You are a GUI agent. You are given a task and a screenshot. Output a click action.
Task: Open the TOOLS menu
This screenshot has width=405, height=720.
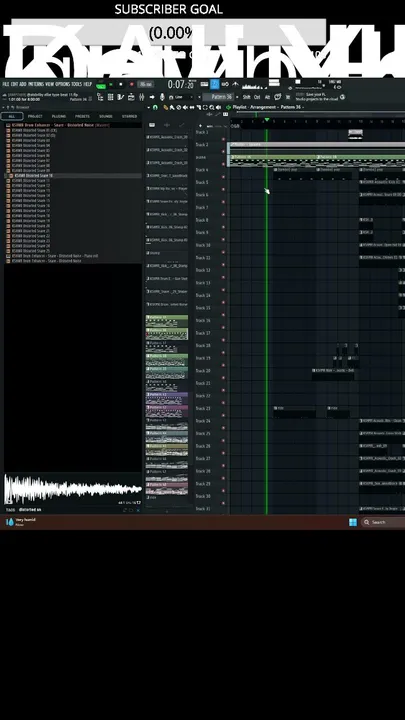click(77, 84)
